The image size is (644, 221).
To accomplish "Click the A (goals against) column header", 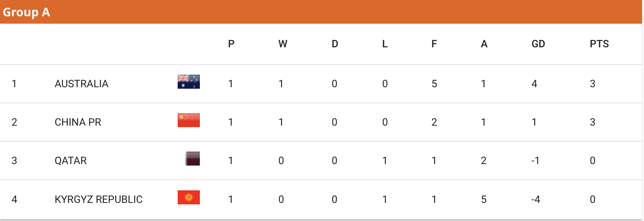I will click(484, 44).
